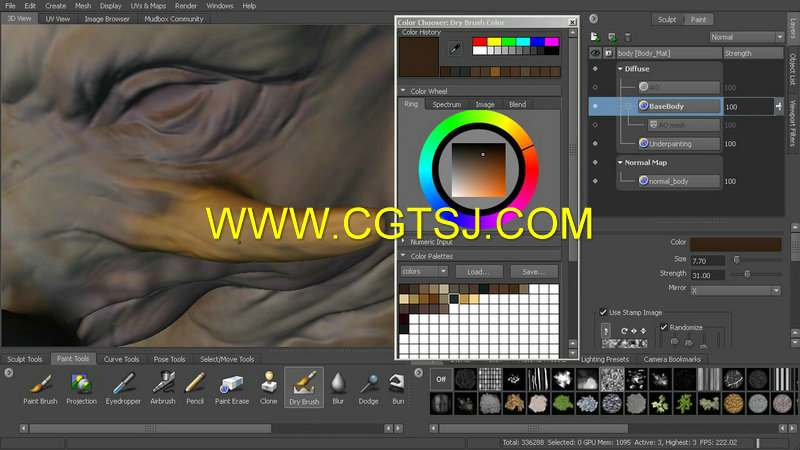This screenshot has width=800, height=450.
Task: Choose the Eyedropper paint tool
Action: point(123,388)
